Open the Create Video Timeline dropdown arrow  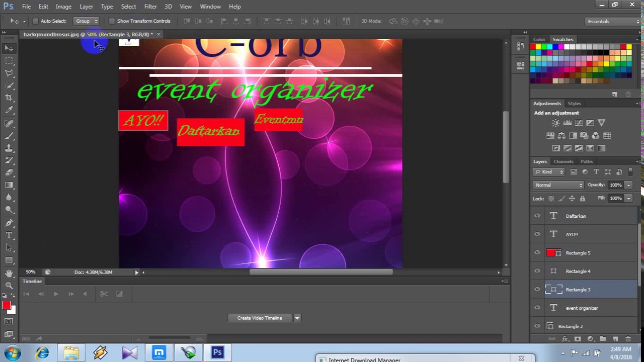pos(297,318)
